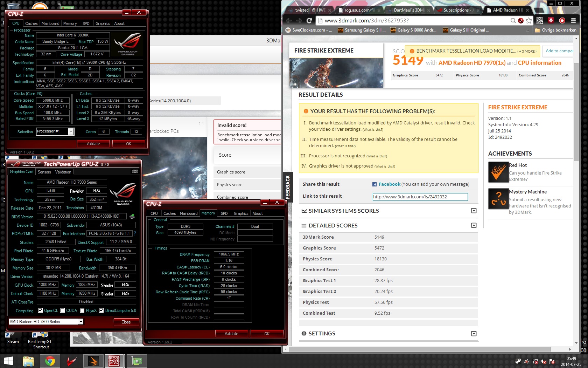Collapse Detailed Scores section
Screen dimensions: 588x368
point(474,225)
